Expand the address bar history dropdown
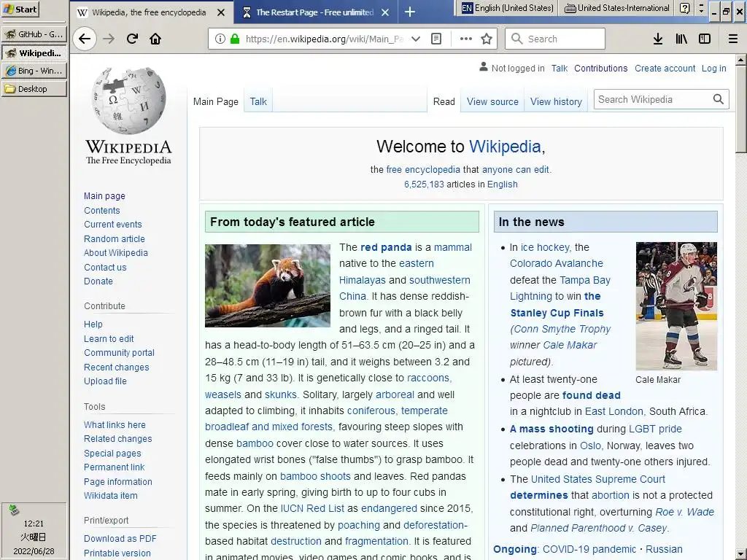This screenshot has height=560, width=747. [416, 39]
